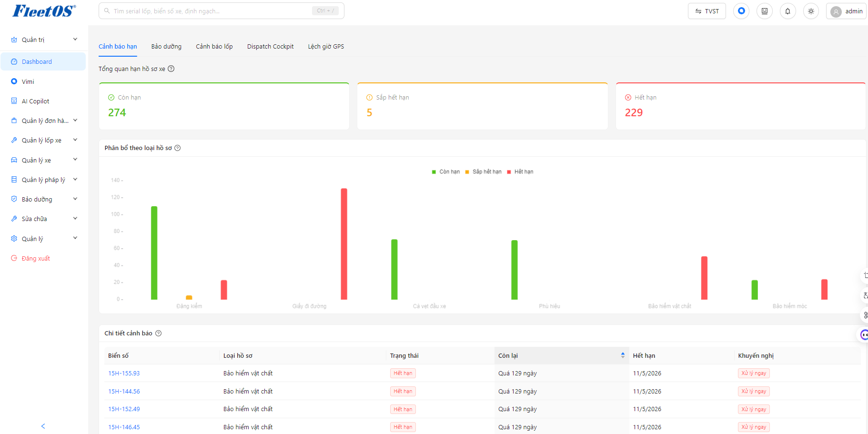868x434 pixels.
Task: Open the Dispatch Cockpit tab
Action: pyautogui.click(x=270, y=47)
